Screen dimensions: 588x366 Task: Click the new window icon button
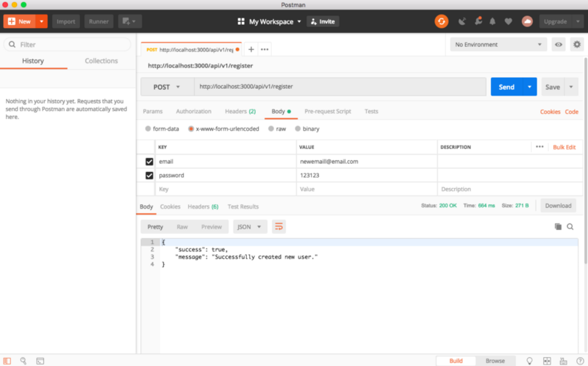130,21
